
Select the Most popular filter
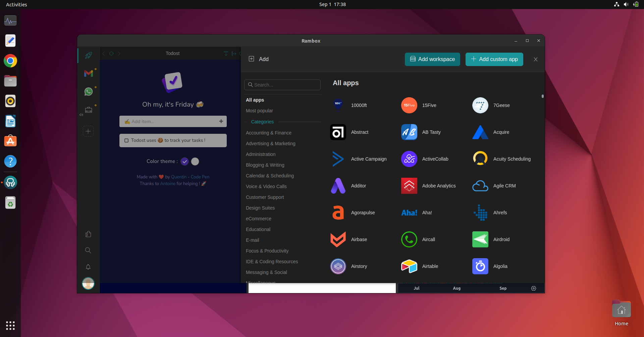coord(259,111)
